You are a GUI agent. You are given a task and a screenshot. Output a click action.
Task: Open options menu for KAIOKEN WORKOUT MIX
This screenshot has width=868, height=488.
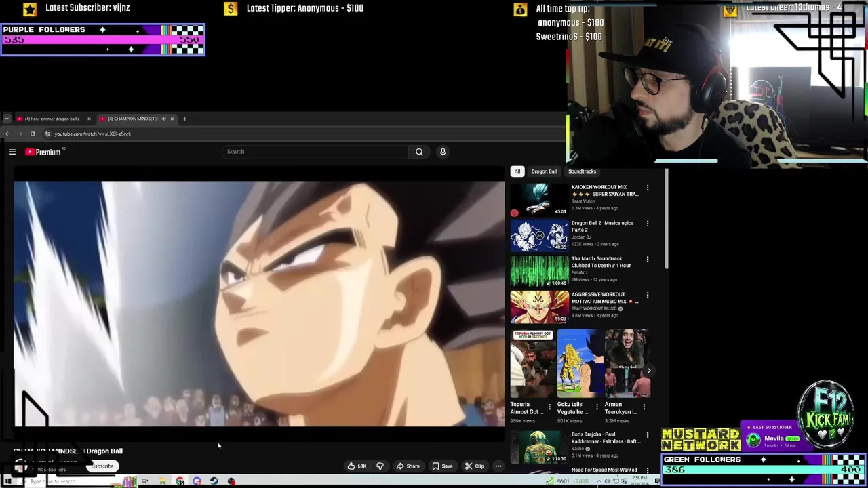(x=648, y=188)
